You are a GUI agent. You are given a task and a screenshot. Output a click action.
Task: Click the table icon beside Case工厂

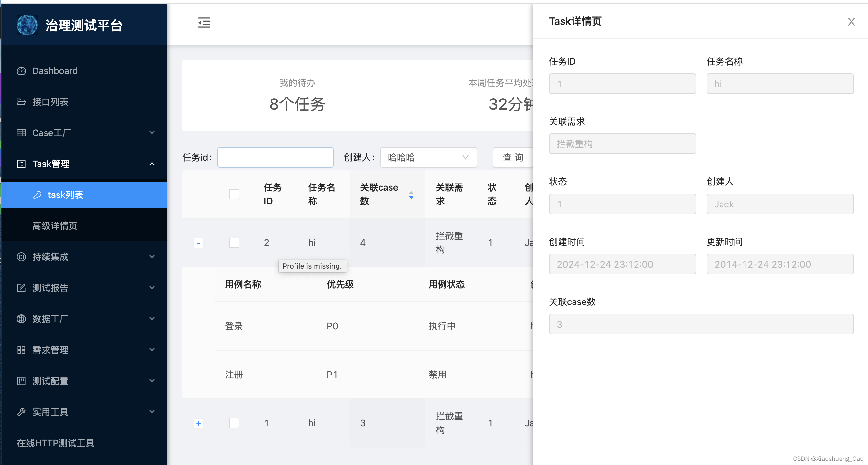pyautogui.click(x=21, y=133)
